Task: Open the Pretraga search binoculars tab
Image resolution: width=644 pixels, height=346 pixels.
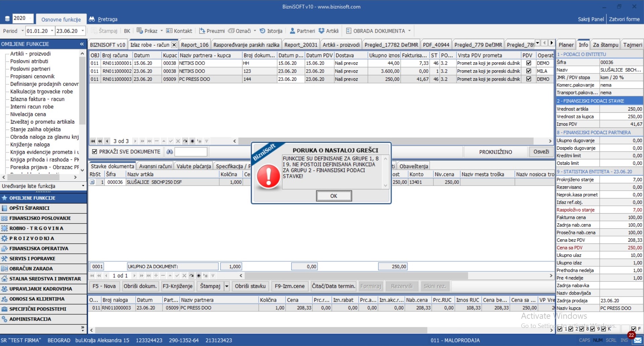Action: coord(103,19)
